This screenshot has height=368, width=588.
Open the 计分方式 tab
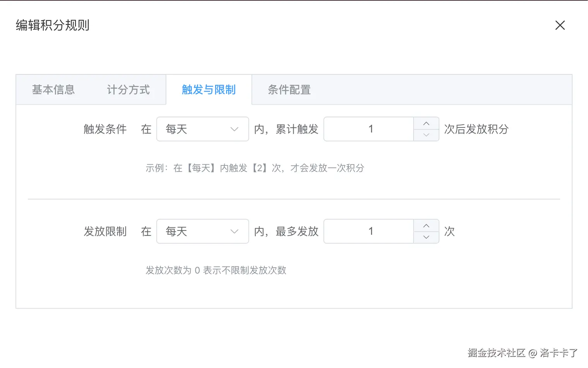pos(128,90)
